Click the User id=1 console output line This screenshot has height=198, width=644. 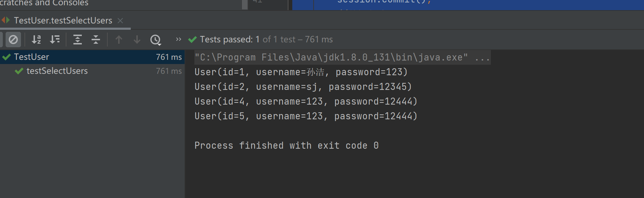[x=301, y=72]
